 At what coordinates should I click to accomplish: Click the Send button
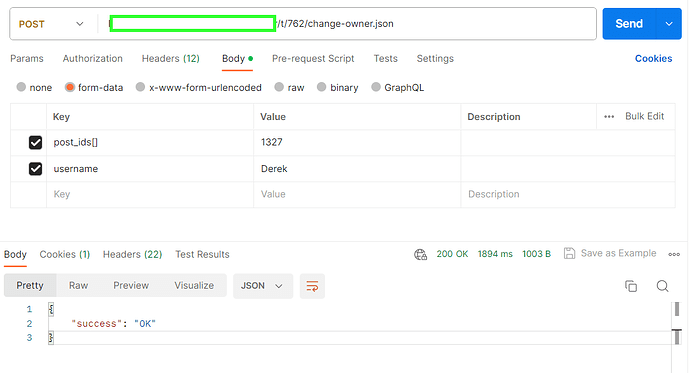pyautogui.click(x=629, y=24)
